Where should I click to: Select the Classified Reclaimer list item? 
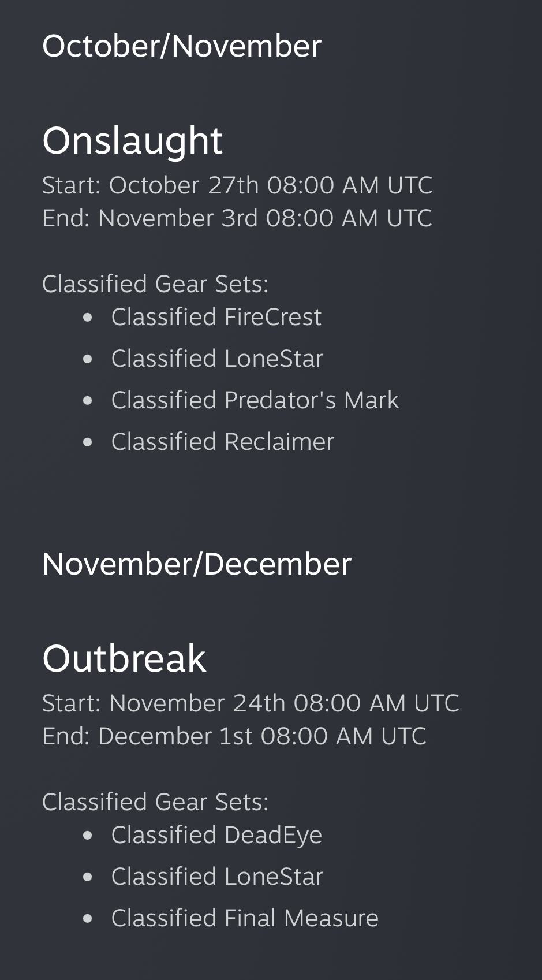(x=222, y=442)
